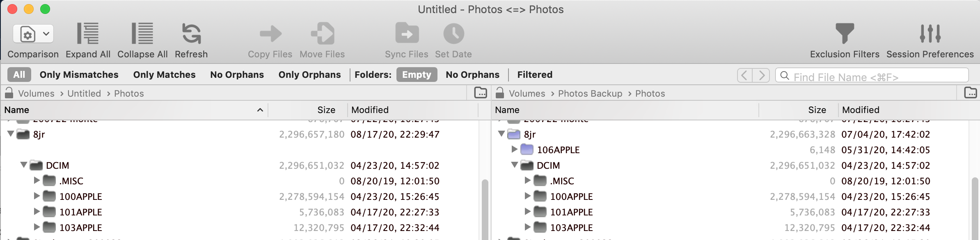The image size is (980, 240).
Task: Select the Filtered view option
Action: (x=535, y=75)
